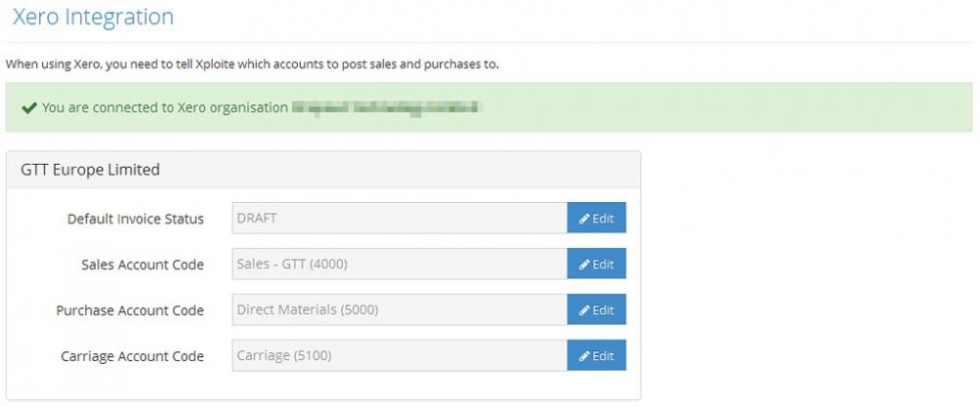Click blank area below Carriage Account Code row
This screenshot has height=406, width=980.
(x=323, y=385)
